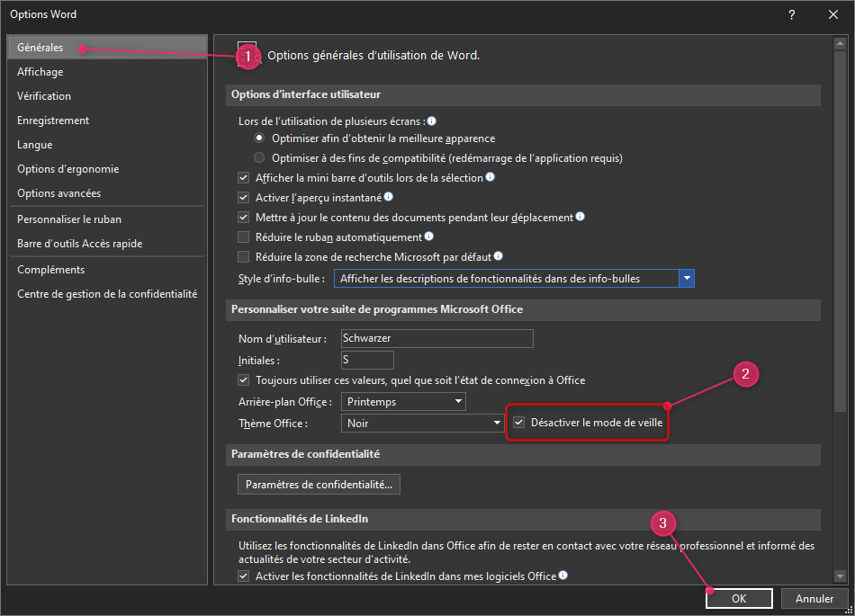Click info icon beside mini toolbar option
Viewport: 855px width, 616px height.
[490, 177]
